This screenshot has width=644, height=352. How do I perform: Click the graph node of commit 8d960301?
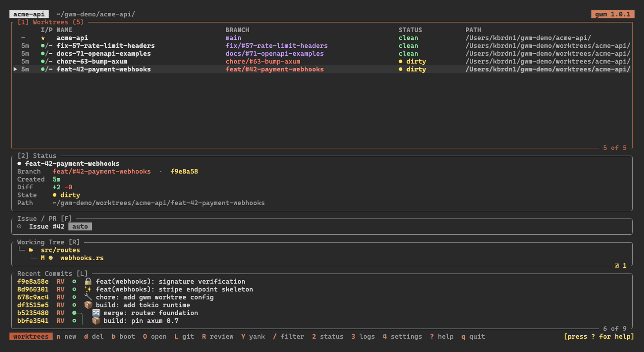[74, 289]
